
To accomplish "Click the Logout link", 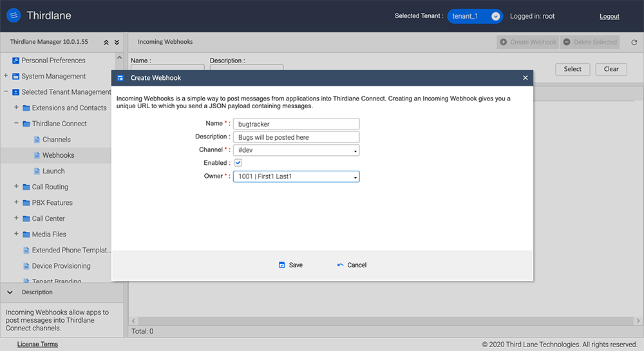I will (609, 16).
